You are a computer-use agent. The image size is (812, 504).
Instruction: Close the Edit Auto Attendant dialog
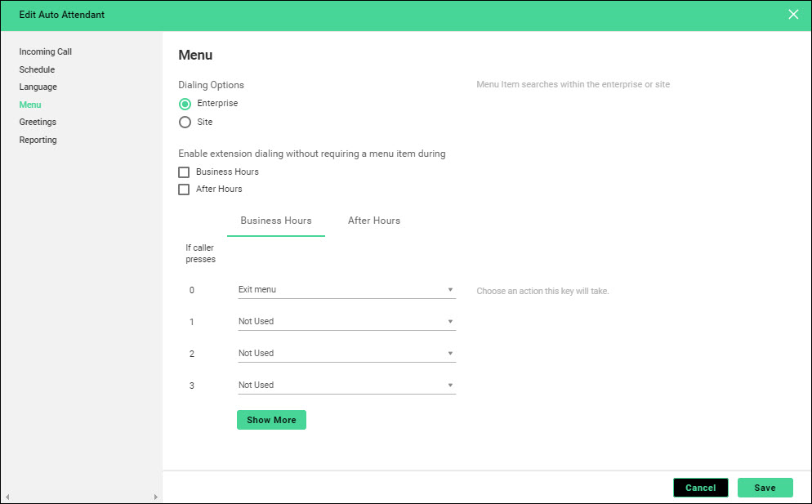pos(792,15)
